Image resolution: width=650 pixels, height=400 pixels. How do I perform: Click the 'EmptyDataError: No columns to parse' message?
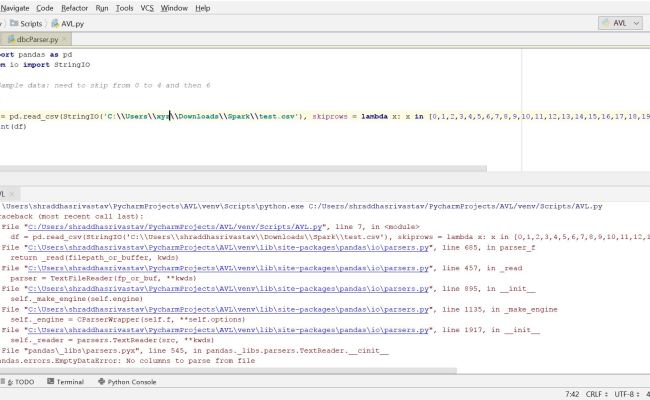coord(128,361)
